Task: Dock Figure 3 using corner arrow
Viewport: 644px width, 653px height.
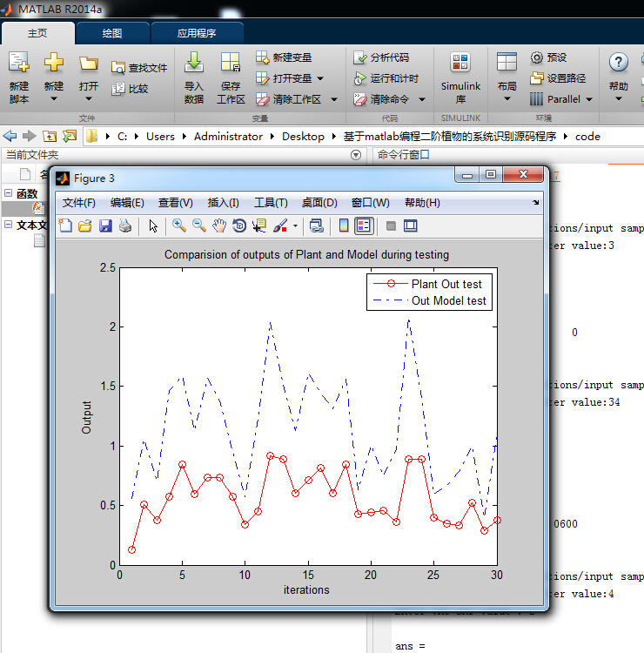Action: 535,202
